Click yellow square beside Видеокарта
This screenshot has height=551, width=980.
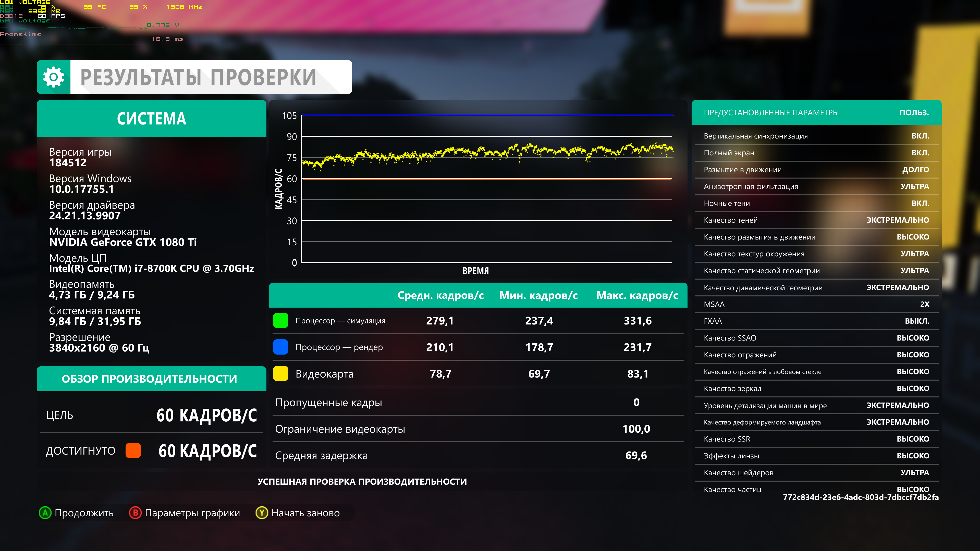(x=281, y=373)
